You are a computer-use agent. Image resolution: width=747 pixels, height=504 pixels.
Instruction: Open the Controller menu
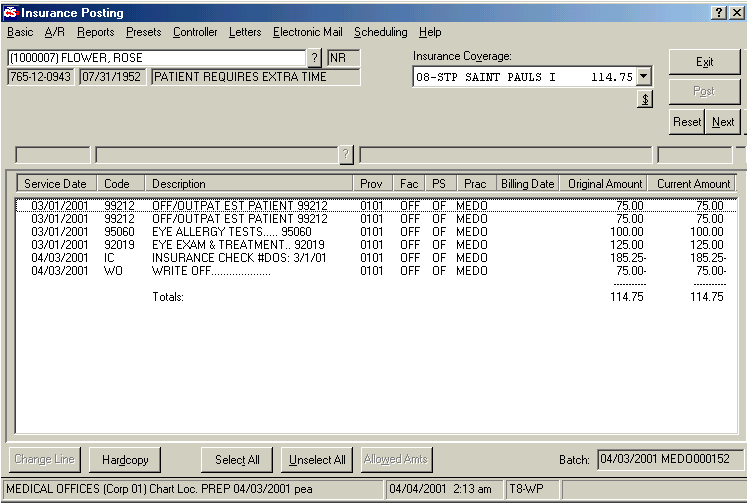pyautogui.click(x=195, y=32)
